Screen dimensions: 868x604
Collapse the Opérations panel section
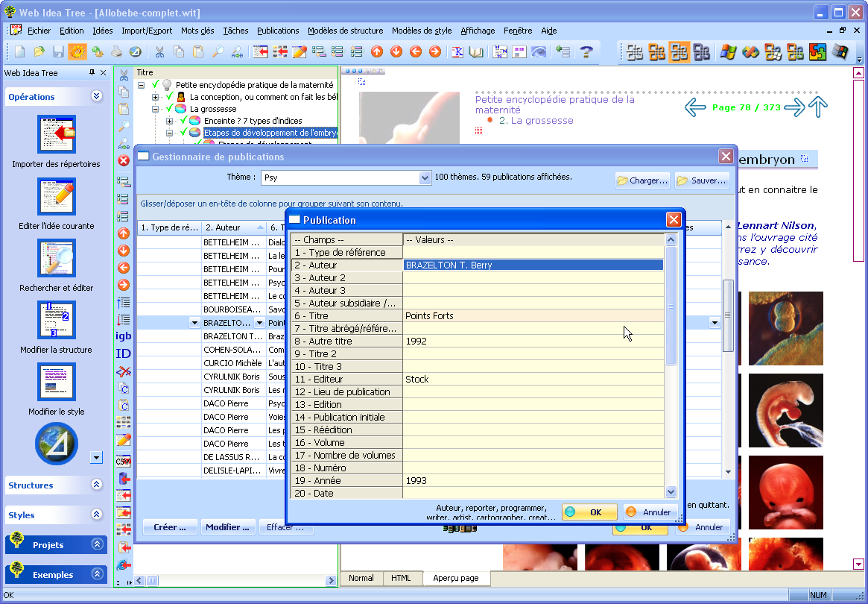click(x=96, y=96)
